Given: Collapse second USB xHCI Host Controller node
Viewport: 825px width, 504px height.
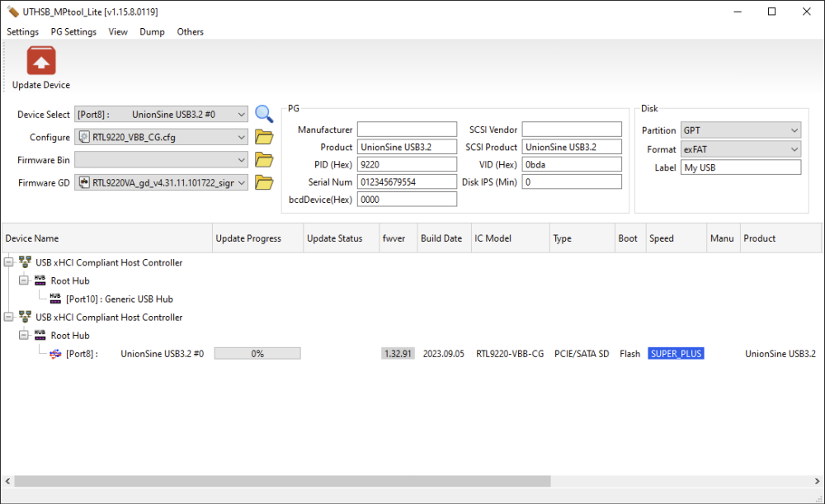Looking at the screenshot, I should click(x=8, y=318).
